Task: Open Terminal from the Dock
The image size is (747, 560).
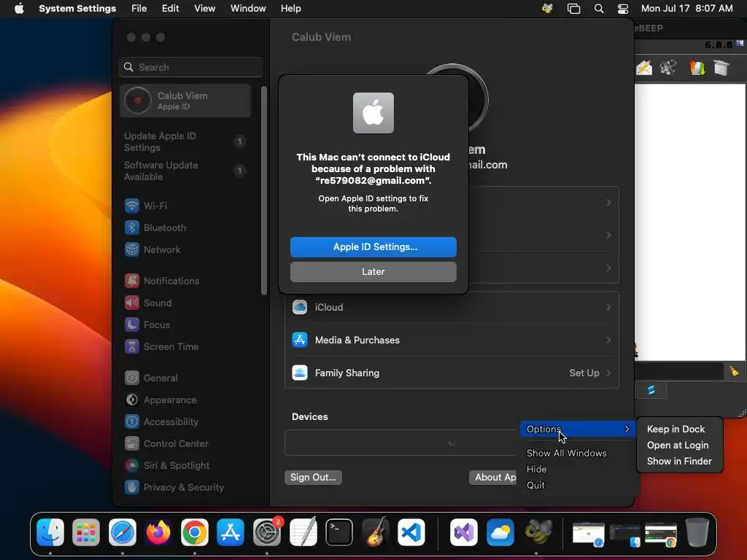Action: (x=338, y=532)
